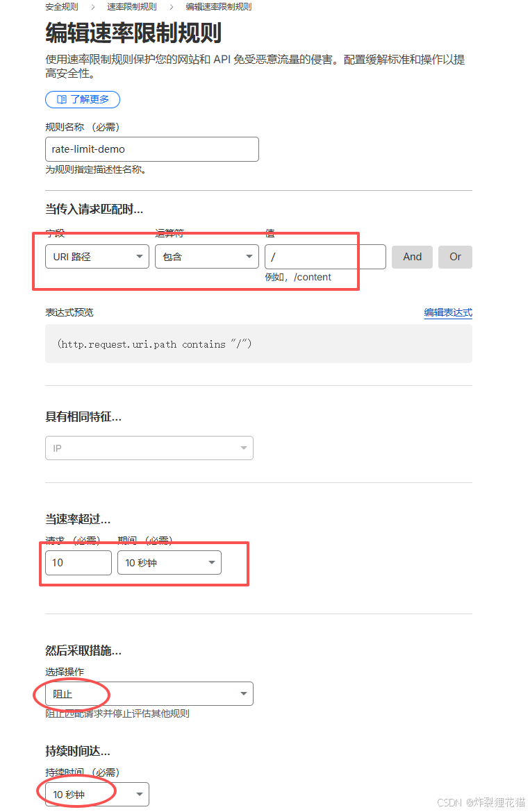This screenshot has width=530, height=812.
Task: Open the 包含 operator dropdown
Action: tap(207, 256)
